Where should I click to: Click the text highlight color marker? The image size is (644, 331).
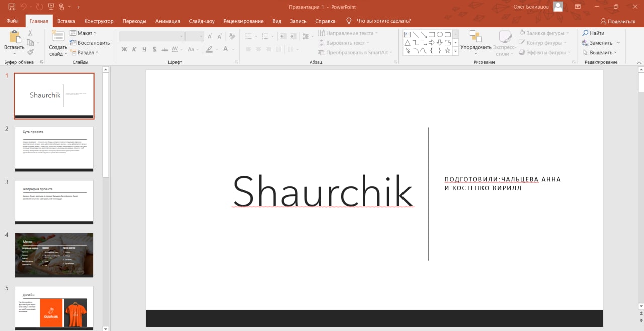pyautogui.click(x=209, y=49)
